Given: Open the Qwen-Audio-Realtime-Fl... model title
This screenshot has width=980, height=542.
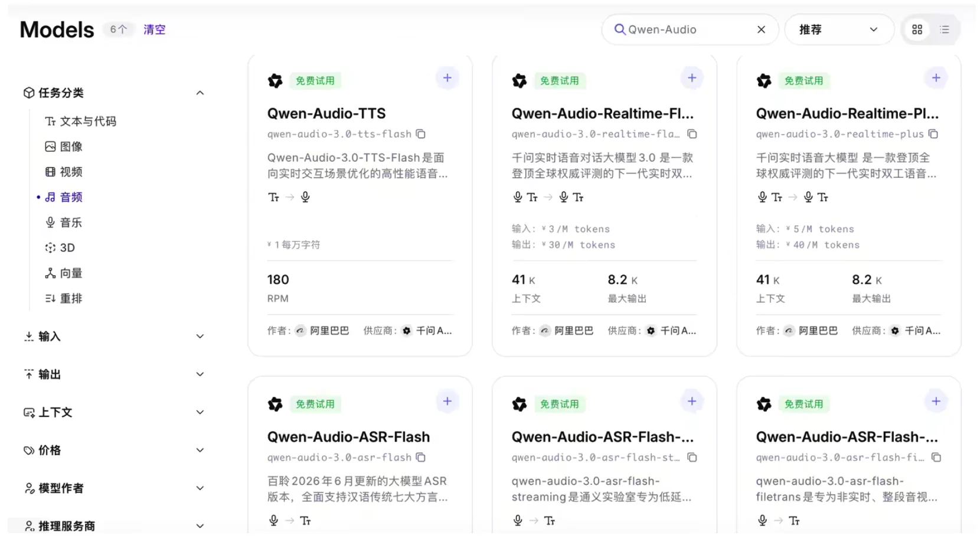Looking at the screenshot, I should click(x=603, y=113).
